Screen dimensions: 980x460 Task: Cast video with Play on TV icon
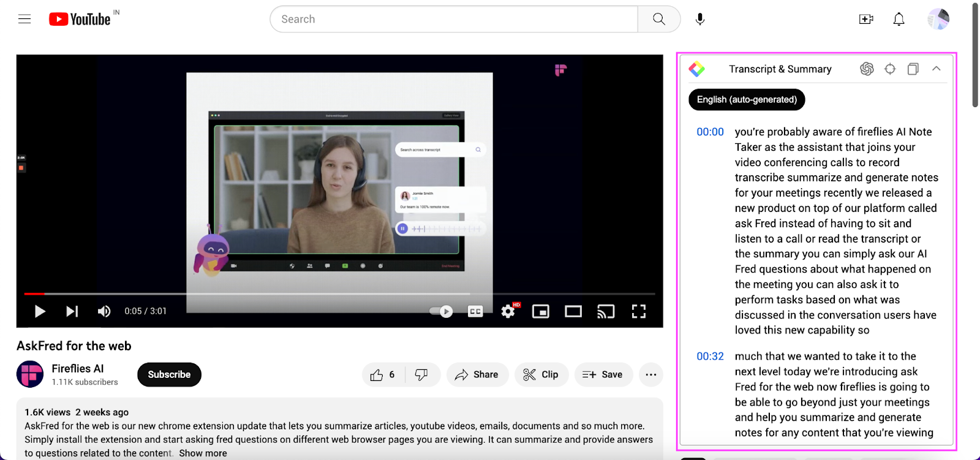(606, 311)
